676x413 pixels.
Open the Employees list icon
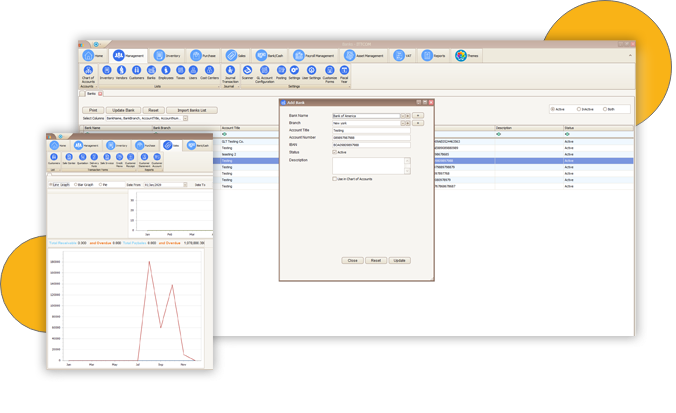coord(166,72)
